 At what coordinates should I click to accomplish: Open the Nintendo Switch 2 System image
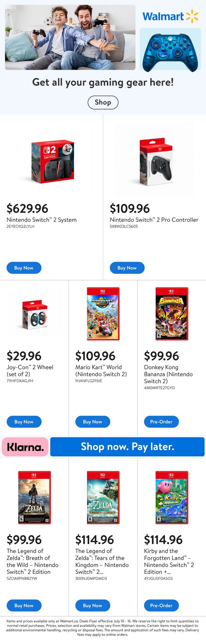(52, 161)
